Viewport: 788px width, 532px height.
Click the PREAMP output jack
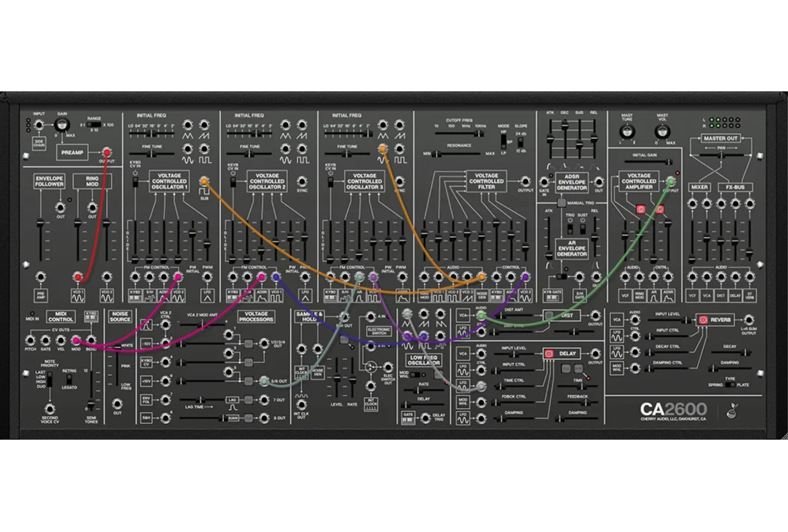coord(106,152)
